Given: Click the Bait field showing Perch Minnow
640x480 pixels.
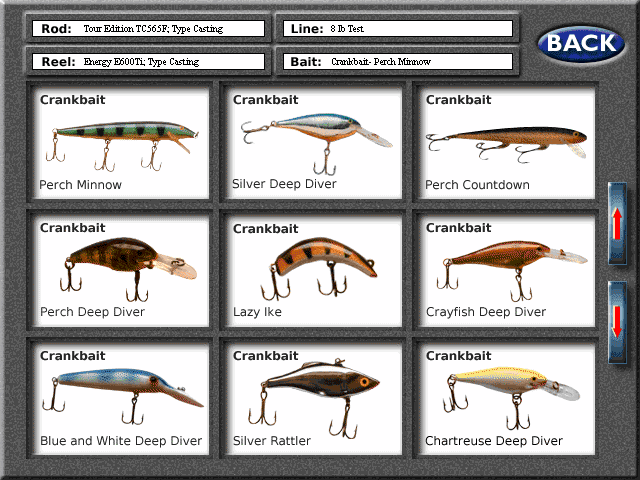Looking at the screenshot, I should pos(397,62).
